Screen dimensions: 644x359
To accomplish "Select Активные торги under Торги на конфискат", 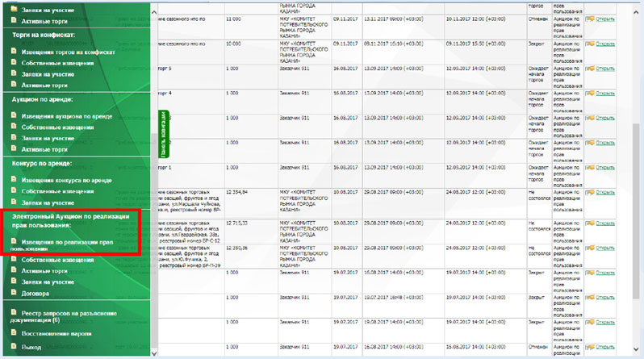I will [44, 85].
